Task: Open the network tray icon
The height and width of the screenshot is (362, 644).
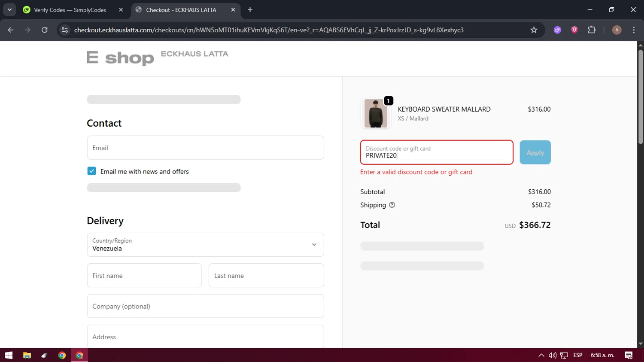Action: click(564, 355)
